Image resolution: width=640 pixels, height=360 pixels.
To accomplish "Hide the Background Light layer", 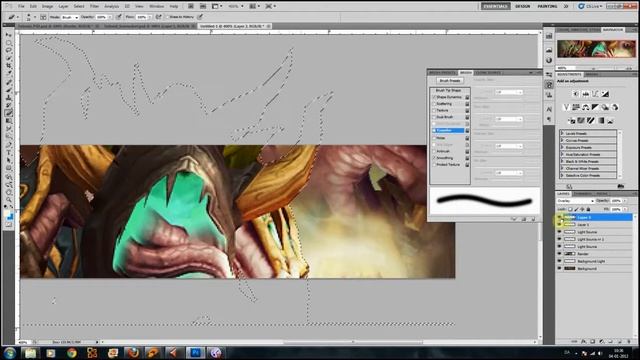I will 560,261.
